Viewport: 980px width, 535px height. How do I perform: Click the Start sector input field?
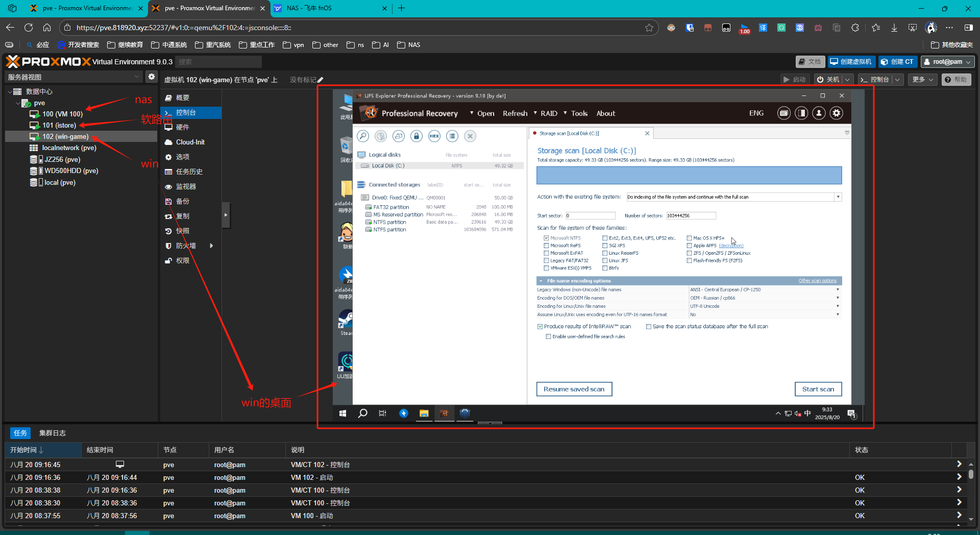click(590, 216)
